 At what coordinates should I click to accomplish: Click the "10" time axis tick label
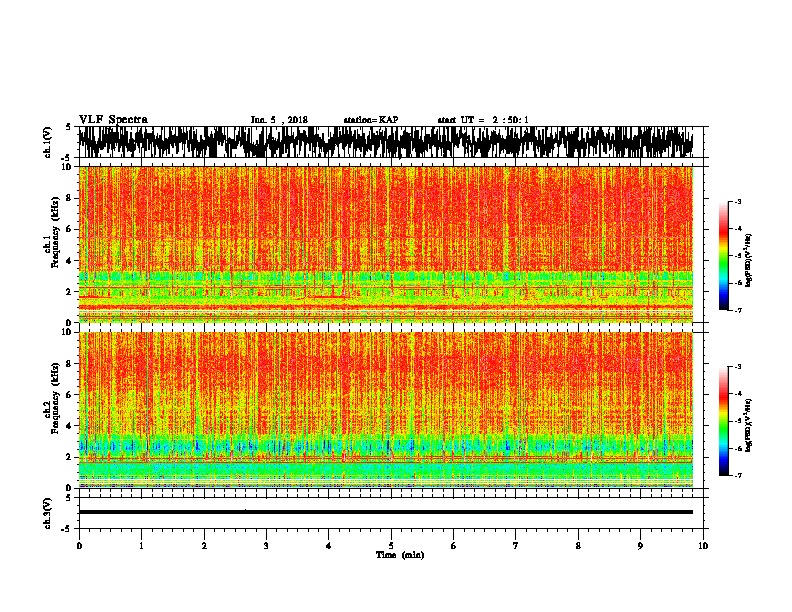703,546
